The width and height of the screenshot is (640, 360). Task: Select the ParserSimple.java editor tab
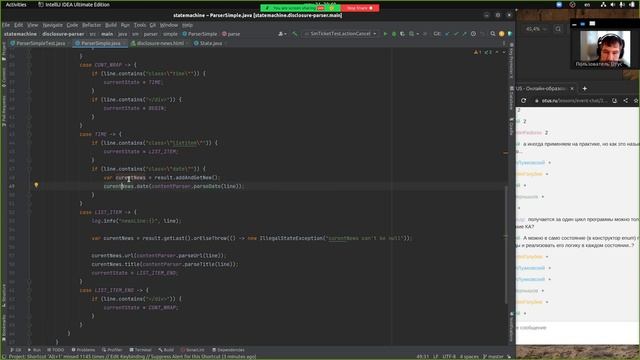[x=100, y=43]
